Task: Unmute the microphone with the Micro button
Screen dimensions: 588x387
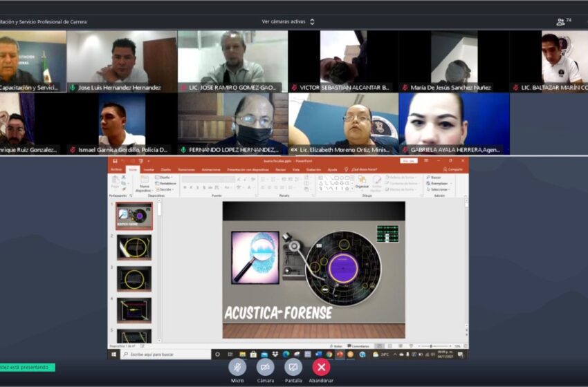Action: [x=237, y=367]
